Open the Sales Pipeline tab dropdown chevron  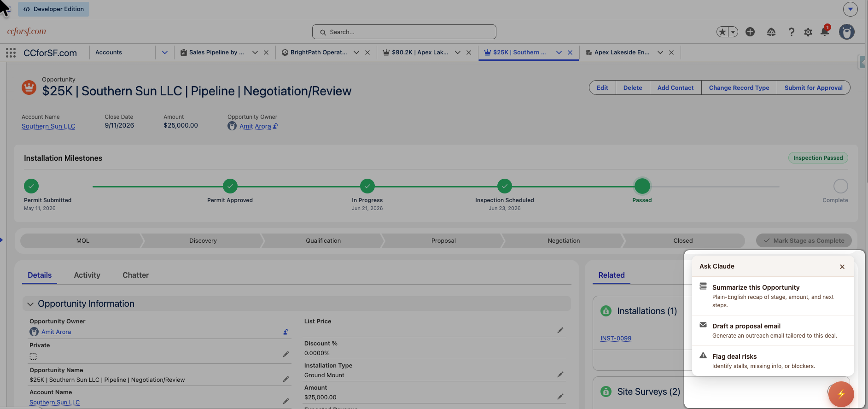(x=255, y=53)
